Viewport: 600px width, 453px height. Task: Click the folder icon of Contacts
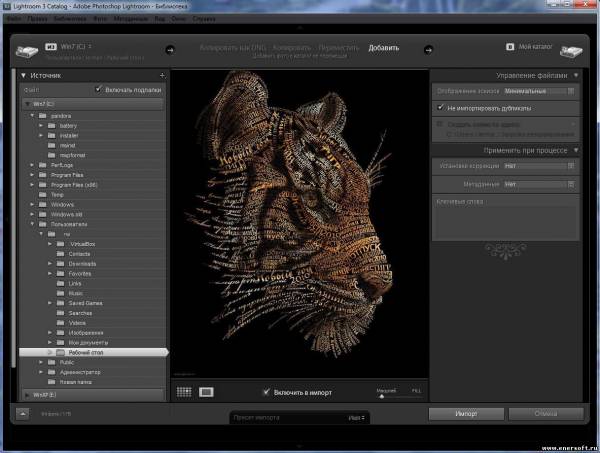[x=60, y=254]
